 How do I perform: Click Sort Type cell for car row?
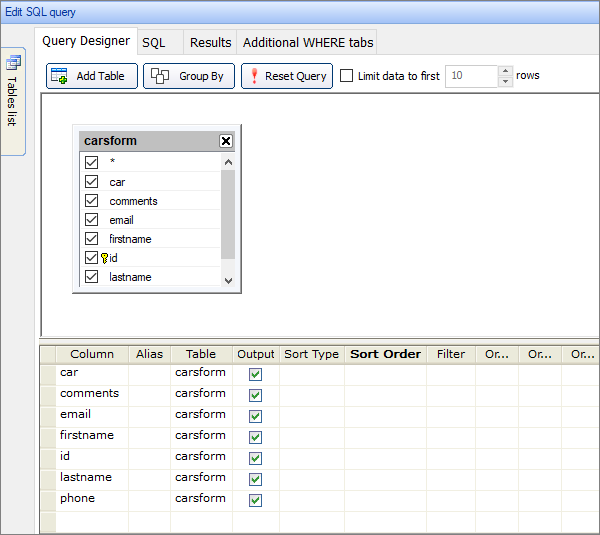tap(311, 373)
